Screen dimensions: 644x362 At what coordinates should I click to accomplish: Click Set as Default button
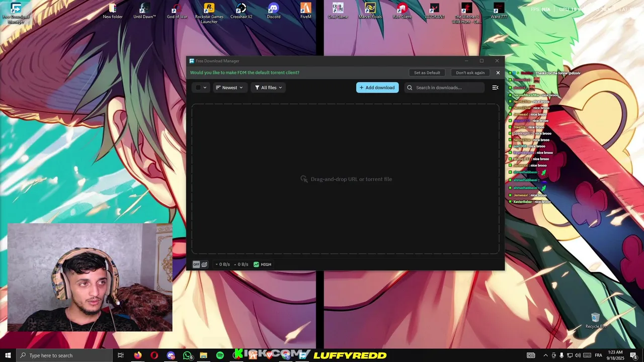tap(427, 73)
